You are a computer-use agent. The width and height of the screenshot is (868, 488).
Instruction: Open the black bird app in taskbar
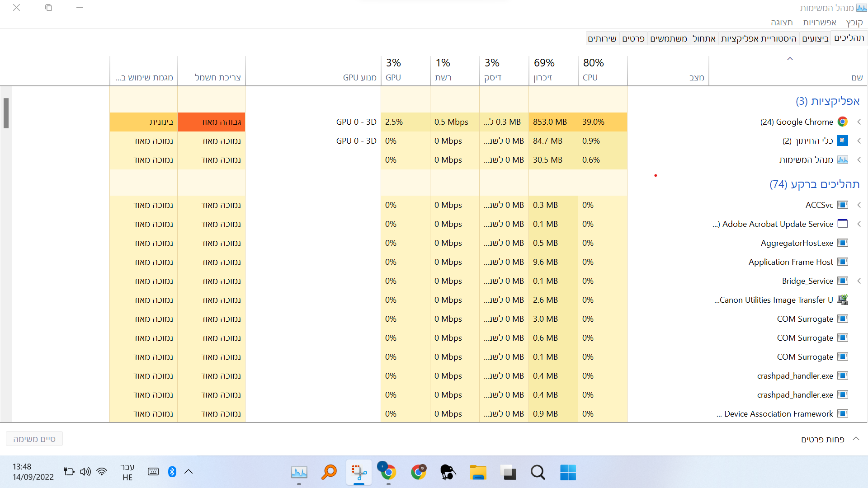point(448,473)
